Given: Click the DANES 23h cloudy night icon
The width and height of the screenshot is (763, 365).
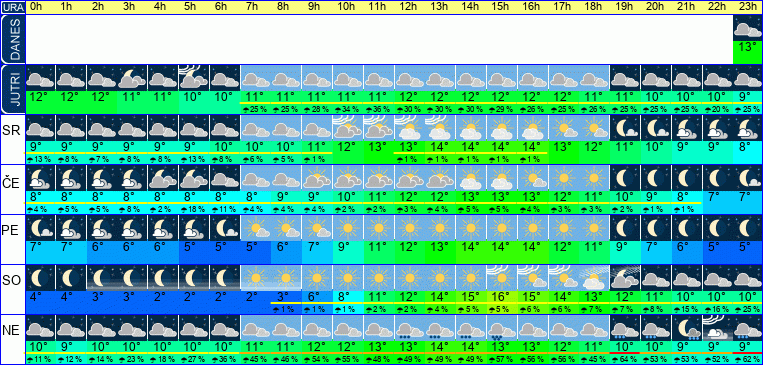Looking at the screenshot, I should (x=747, y=29).
